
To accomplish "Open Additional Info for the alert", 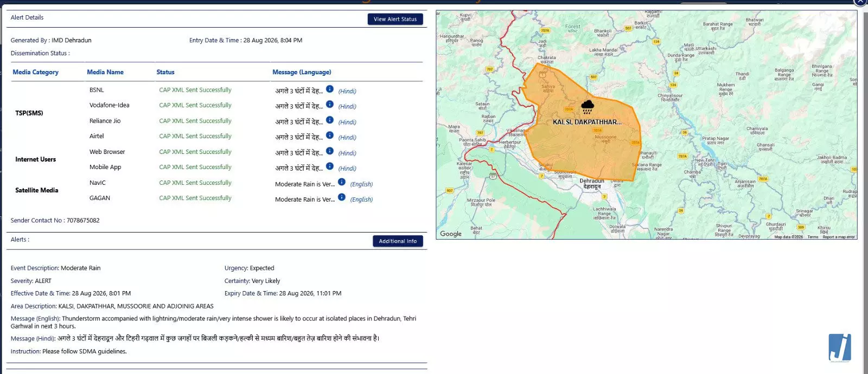I will [x=398, y=241].
